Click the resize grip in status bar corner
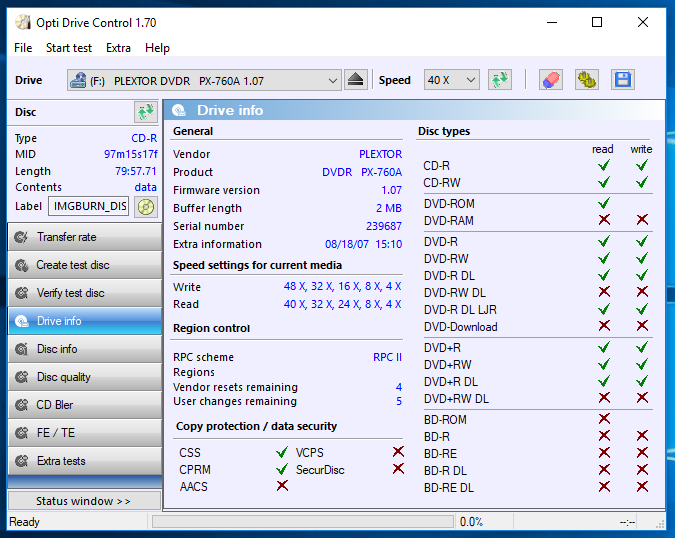 pyautogui.click(x=660, y=524)
